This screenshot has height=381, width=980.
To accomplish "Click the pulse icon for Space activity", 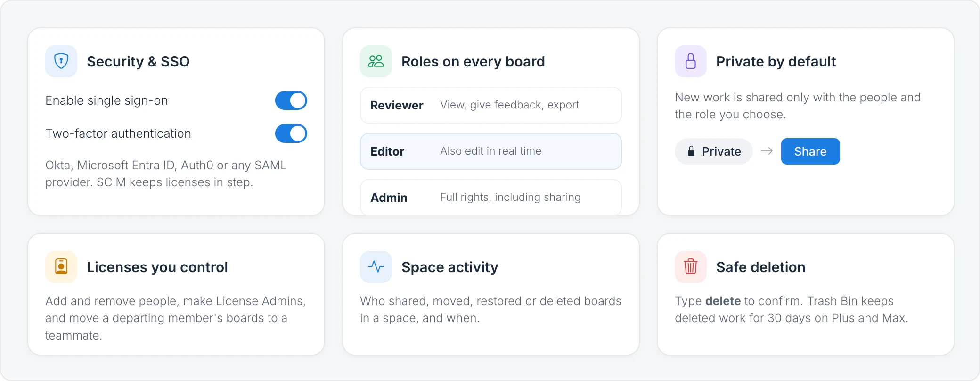I will pos(376,267).
